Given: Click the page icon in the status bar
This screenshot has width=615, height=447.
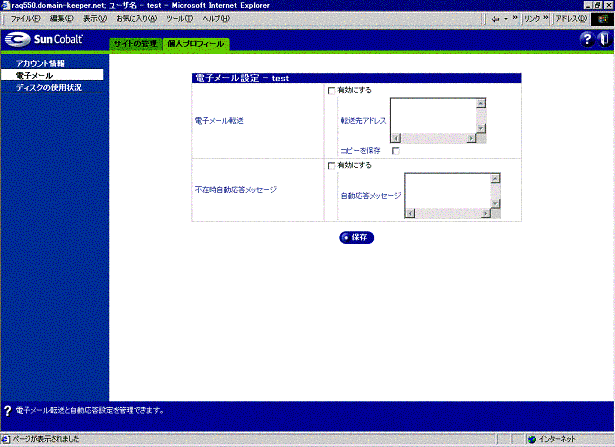Looking at the screenshot, I should (6, 439).
